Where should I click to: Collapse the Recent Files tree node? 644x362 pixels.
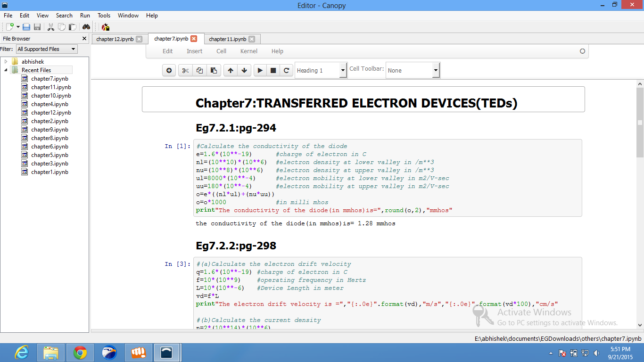tap(6, 70)
